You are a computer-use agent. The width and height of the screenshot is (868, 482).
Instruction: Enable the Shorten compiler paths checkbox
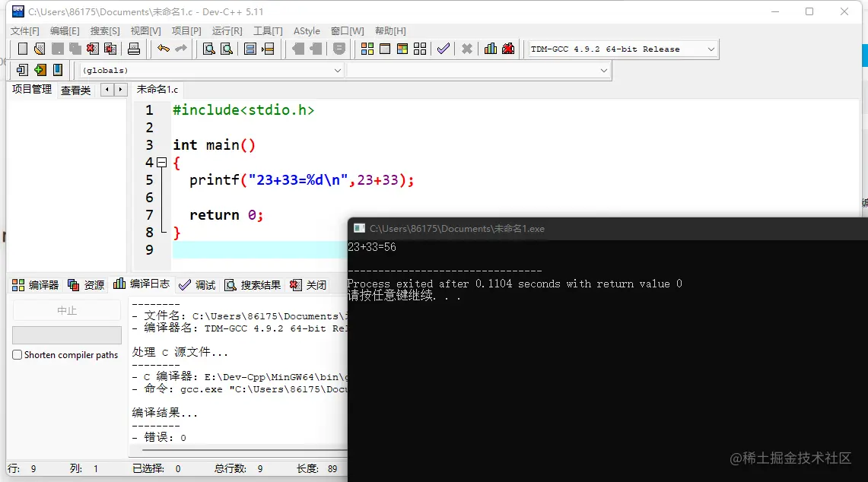(x=17, y=355)
